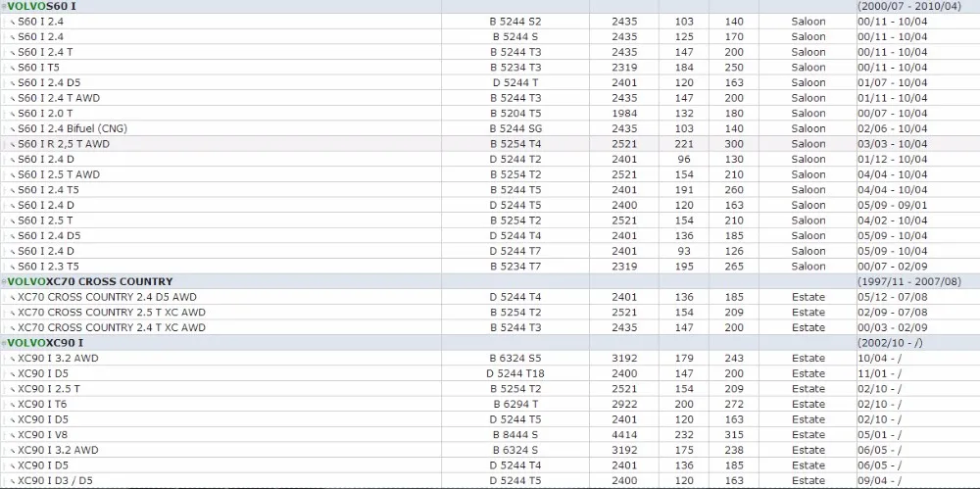Click engine code B 6324 S5
This screenshot has height=489, width=980.
[515, 359]
